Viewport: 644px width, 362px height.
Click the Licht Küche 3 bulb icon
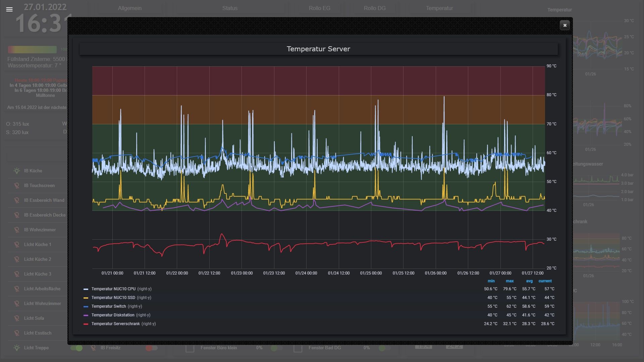tap(16, 274)
